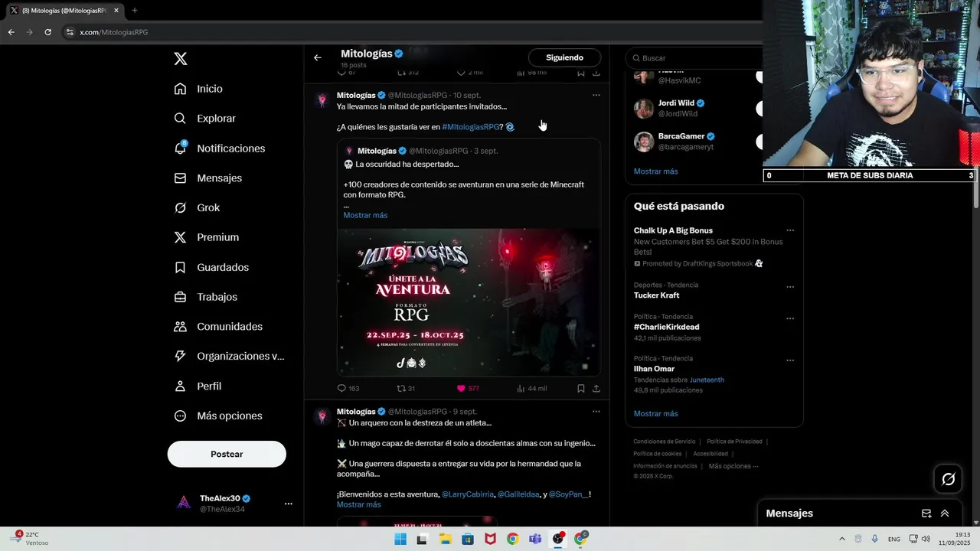Switch to OBS Studio in the taskbar

[x=558, y=540]
